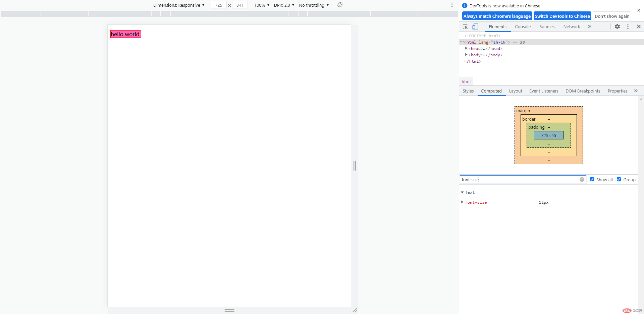The width and height of the screenshot is (644, 314).
Task: Dismiss the Chinese language notification bar
Action: point(639,10)
